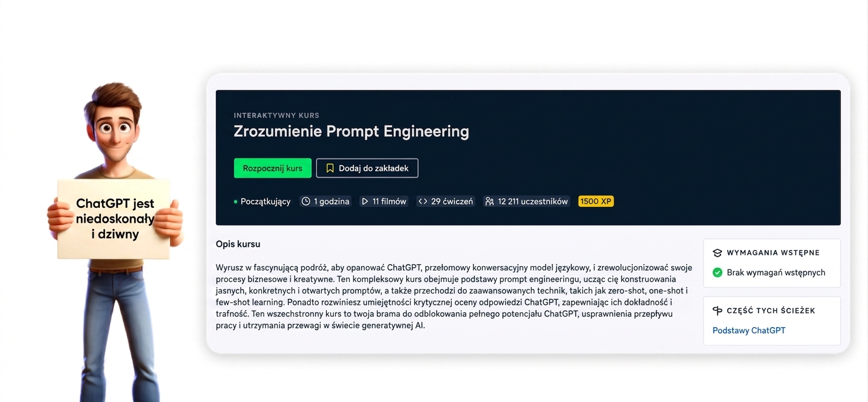Click the yellow 1500 XP badge
The height and width of the screenshot is (402, 868).
pos(596,201)
